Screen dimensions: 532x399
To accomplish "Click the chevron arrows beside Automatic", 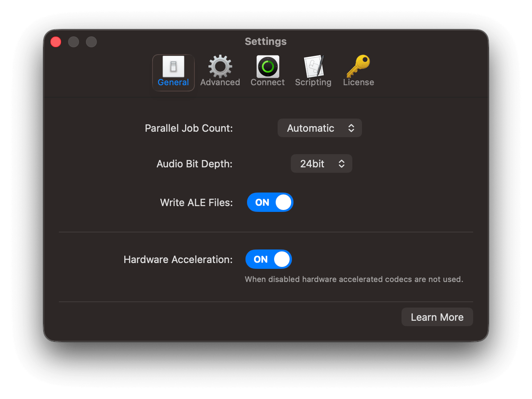I will tap(351, 128).
